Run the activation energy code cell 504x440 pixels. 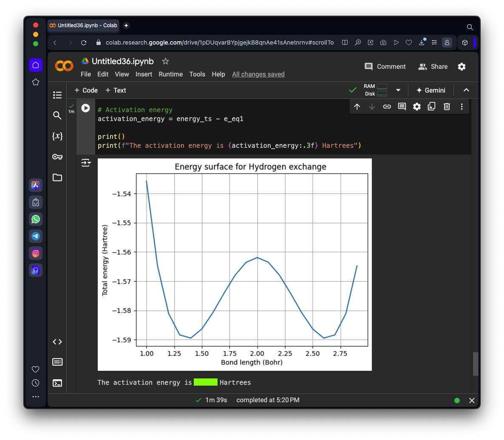[85, 108]
